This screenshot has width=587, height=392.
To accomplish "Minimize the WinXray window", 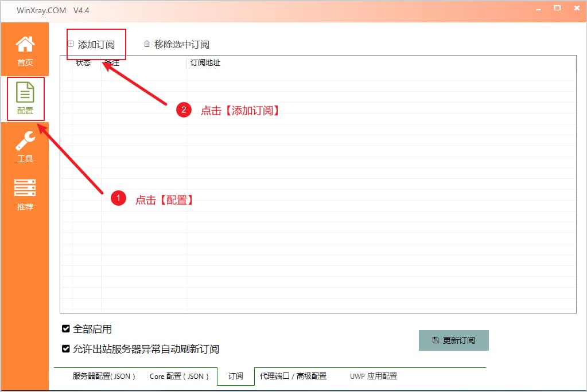I will [539, 9].
